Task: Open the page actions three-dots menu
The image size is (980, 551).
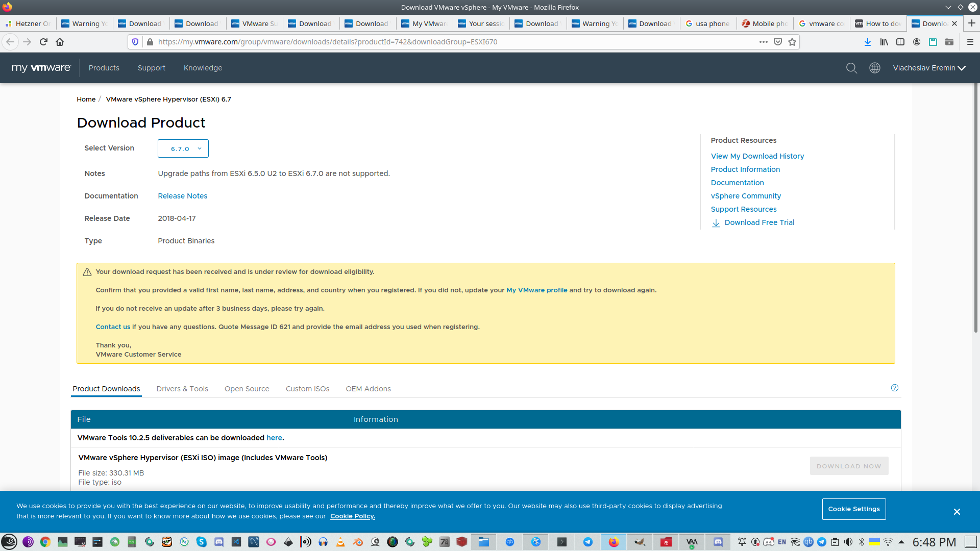Action: (x=763, y=42)
